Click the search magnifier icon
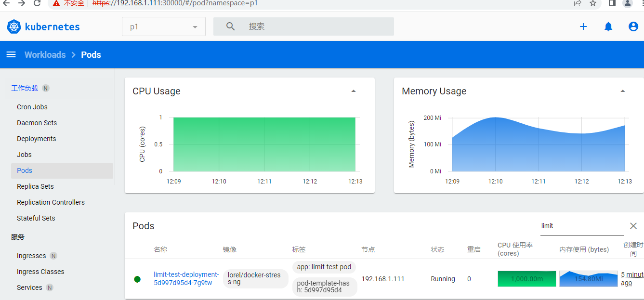The image size is (644, 300). 230,26
